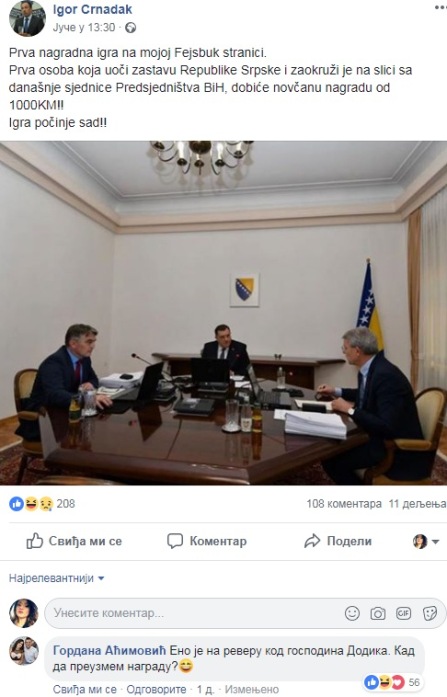Image resolution: width=447 pixels, height=697 pixels.
Task: Click the Коментар button
Action: (207, 541)
